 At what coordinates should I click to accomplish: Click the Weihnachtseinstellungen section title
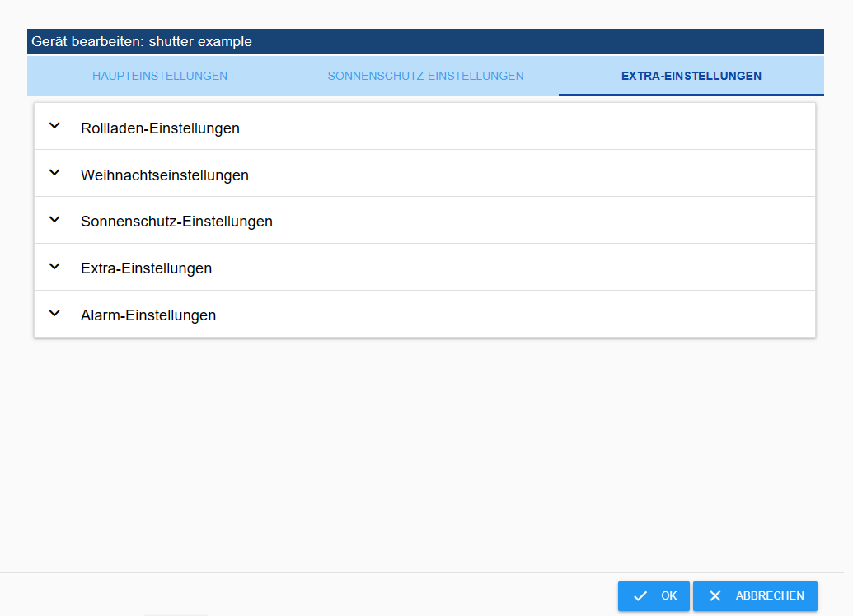tap(164, 175)
